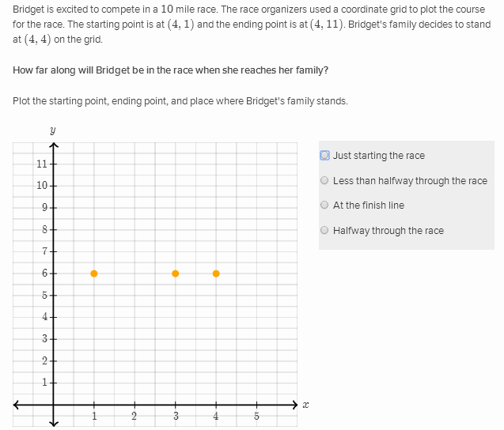Click the upward arrow tip of the y-axis
Viewport: 504px width, 430px height.
tap(54, 145)
